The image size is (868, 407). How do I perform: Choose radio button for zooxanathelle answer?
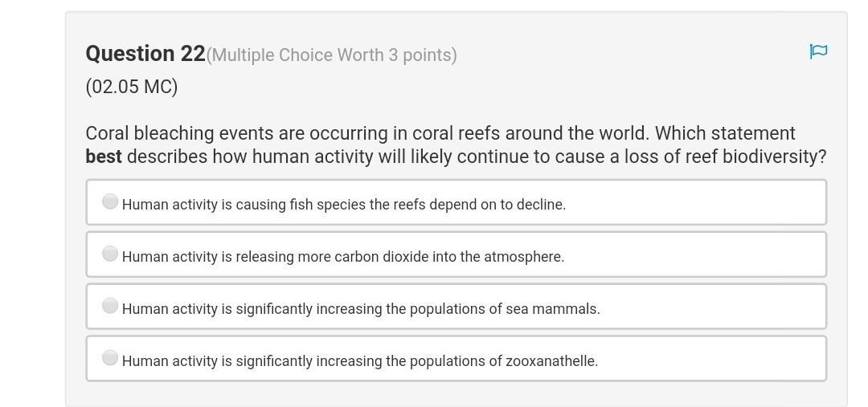pos(110,358)
